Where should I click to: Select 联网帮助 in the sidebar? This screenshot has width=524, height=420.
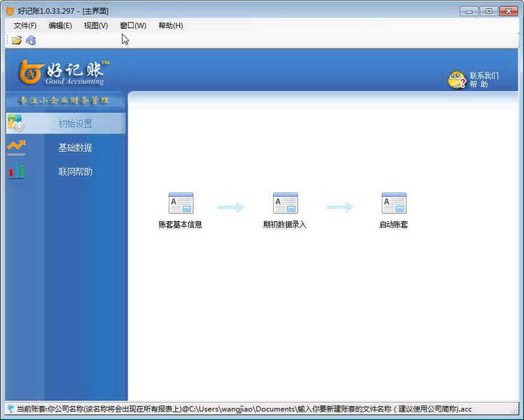click(66, 171)
